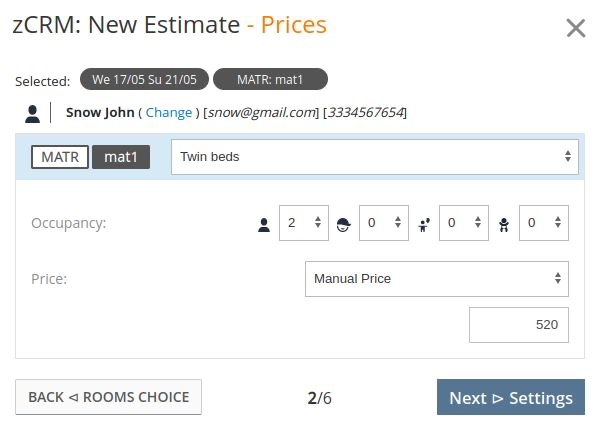Open the Twin beds dropdown

(375, 157)
